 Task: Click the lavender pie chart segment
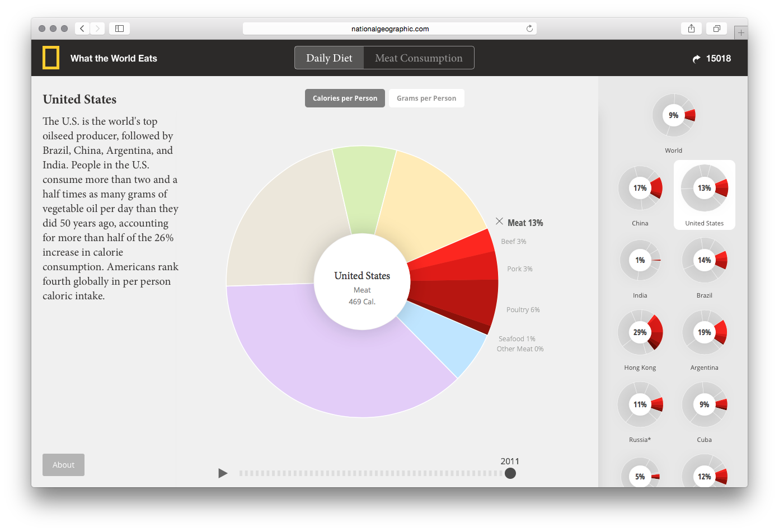[x=325, y=364]
